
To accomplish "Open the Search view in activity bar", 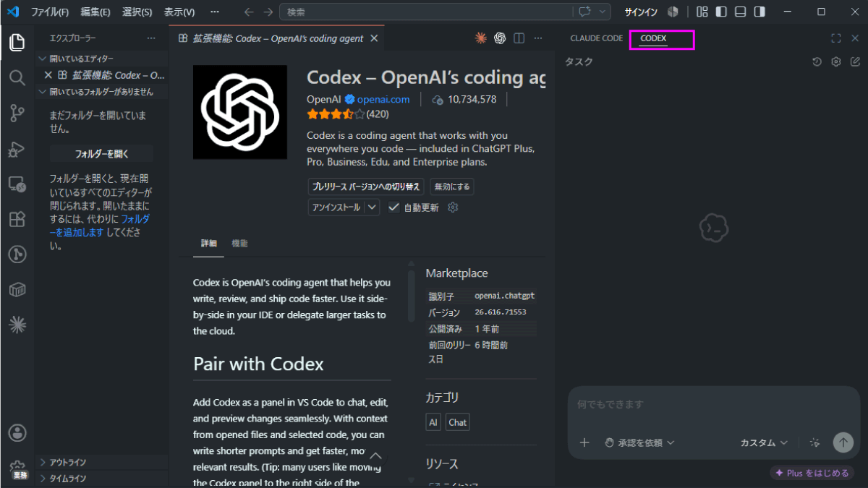I will point(17,77).
